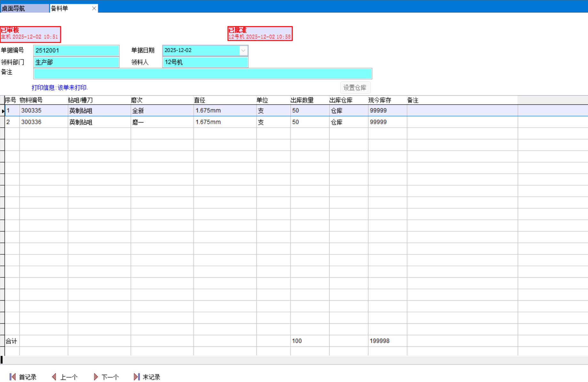Click the 设置仓库 button
This screenshot has width=588, height=382.
click(x=355, y=88)
